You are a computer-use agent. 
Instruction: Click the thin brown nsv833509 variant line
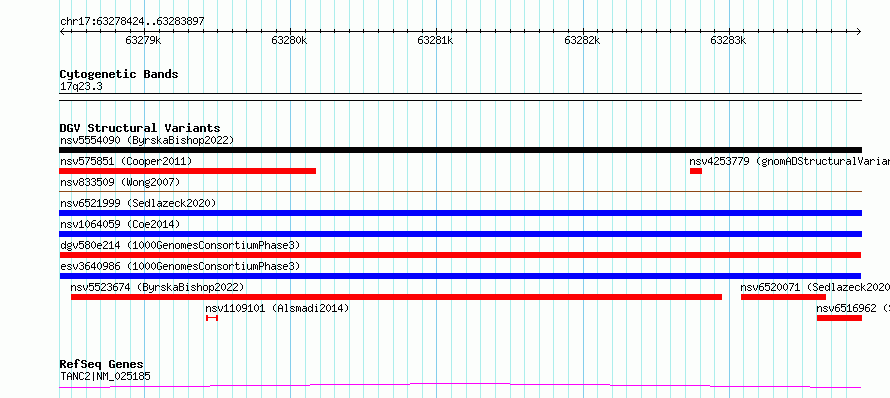(x=460, y=191)
